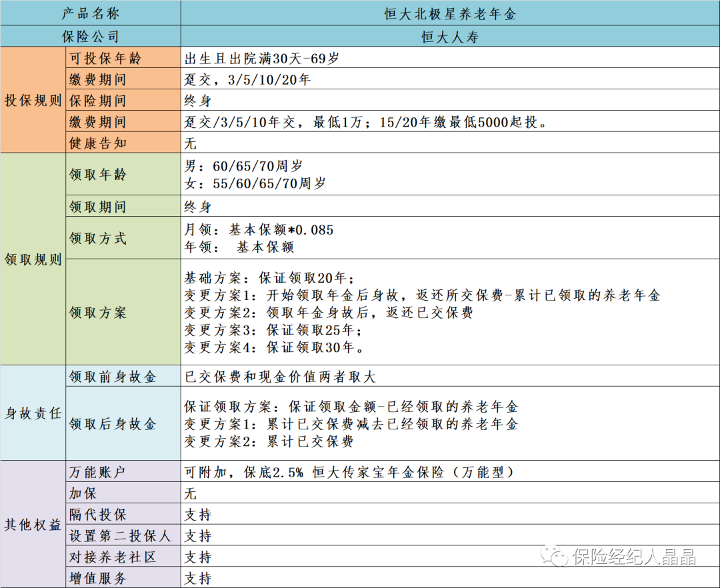The image size is (720, 588).
Task: Select the line "年领：基本保额"
Action: tap(239, 247)
